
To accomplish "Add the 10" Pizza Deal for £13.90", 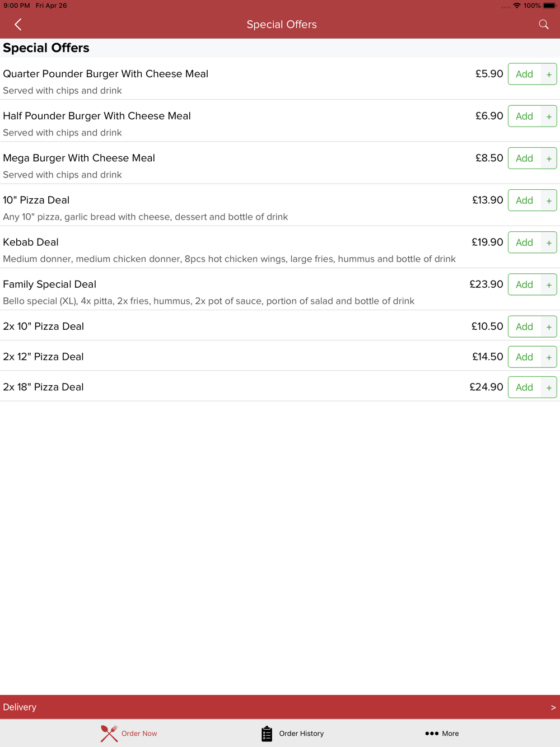I will pyautogui.click(x=524, y=200).
